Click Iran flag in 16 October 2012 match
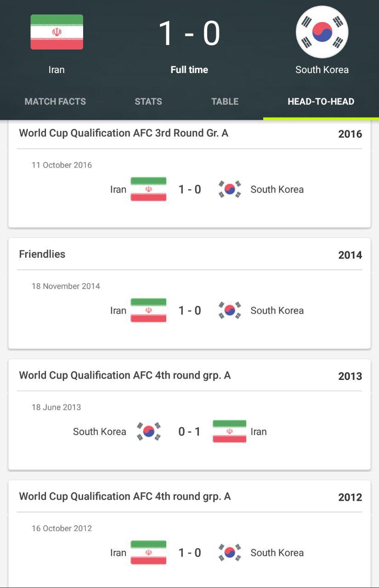Screen dimensions: 379x588 (x=148, y=553)
